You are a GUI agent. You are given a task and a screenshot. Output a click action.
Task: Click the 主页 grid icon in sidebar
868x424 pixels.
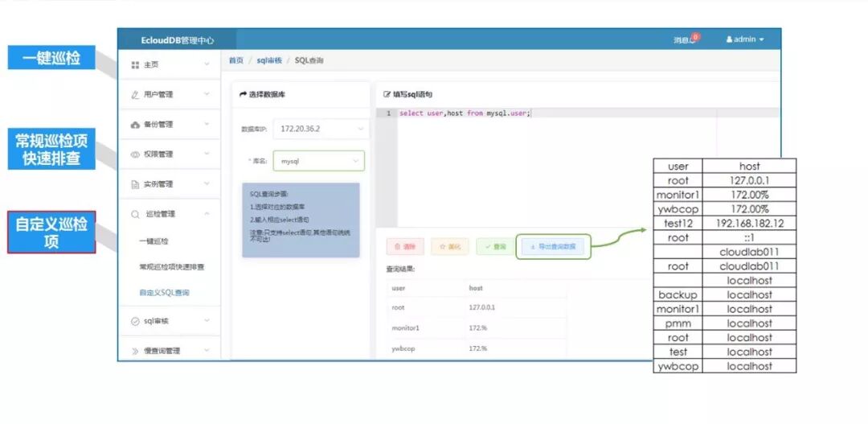coord(134,65)
